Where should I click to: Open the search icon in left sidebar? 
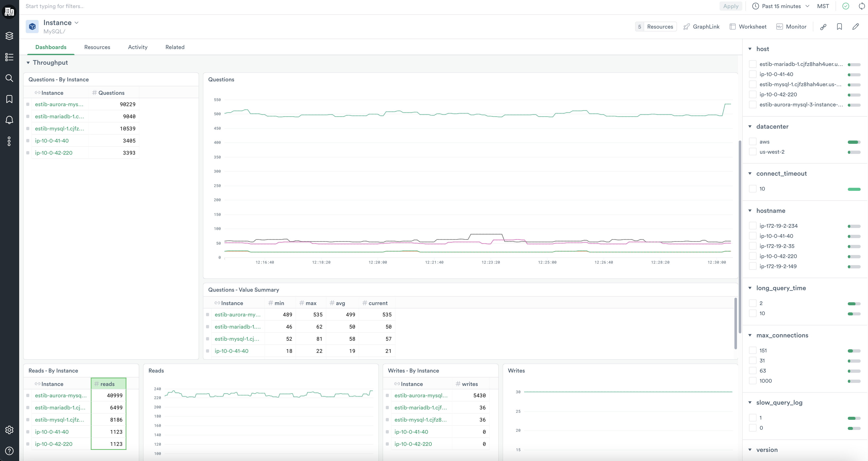(x=9, y=78)
